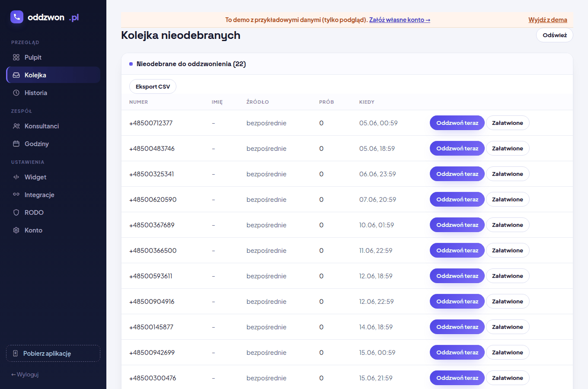588x389 pixels.
Task: Call back +48500712377 with Oddzwoń teraz
Action: click(457, 123)
